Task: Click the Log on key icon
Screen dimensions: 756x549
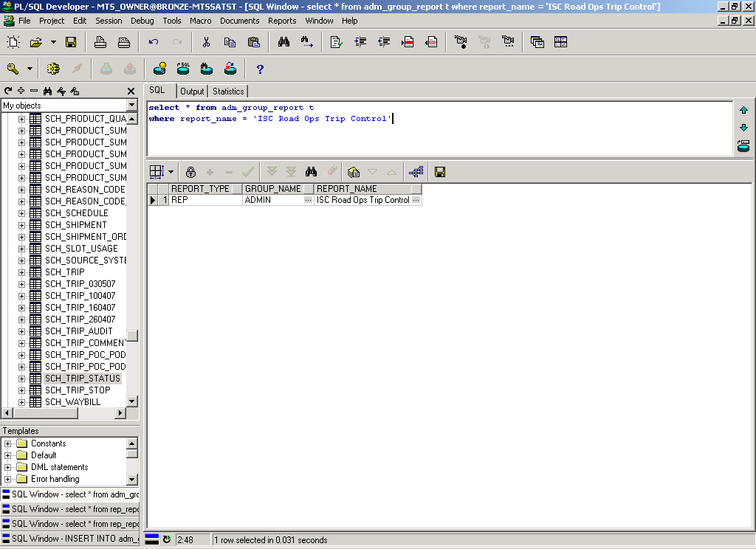Action: pyautogui.click(x=13, y=69)
